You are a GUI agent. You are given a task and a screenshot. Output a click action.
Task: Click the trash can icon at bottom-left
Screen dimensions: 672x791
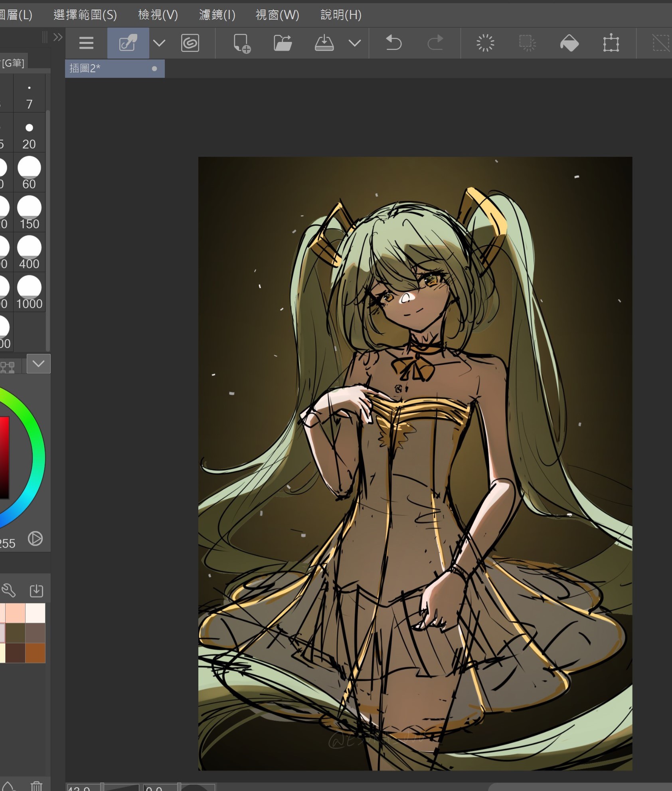[36, 786]
